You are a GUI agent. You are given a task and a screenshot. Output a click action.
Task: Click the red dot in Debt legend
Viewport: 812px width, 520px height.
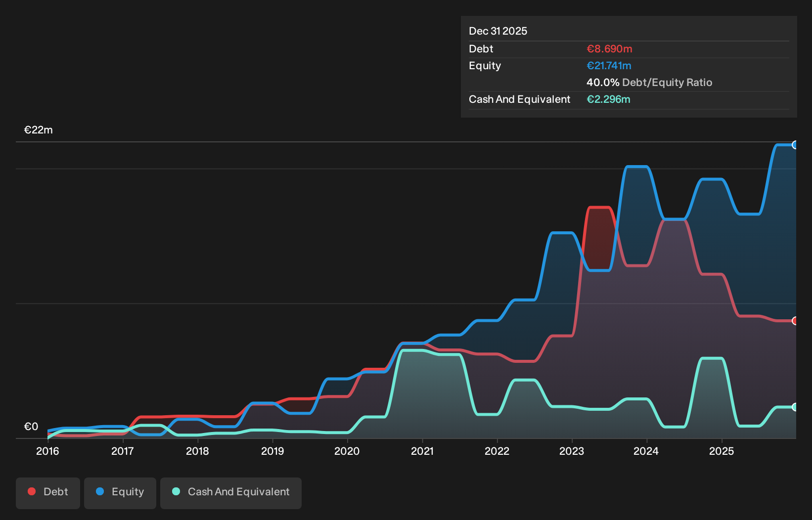32,491
